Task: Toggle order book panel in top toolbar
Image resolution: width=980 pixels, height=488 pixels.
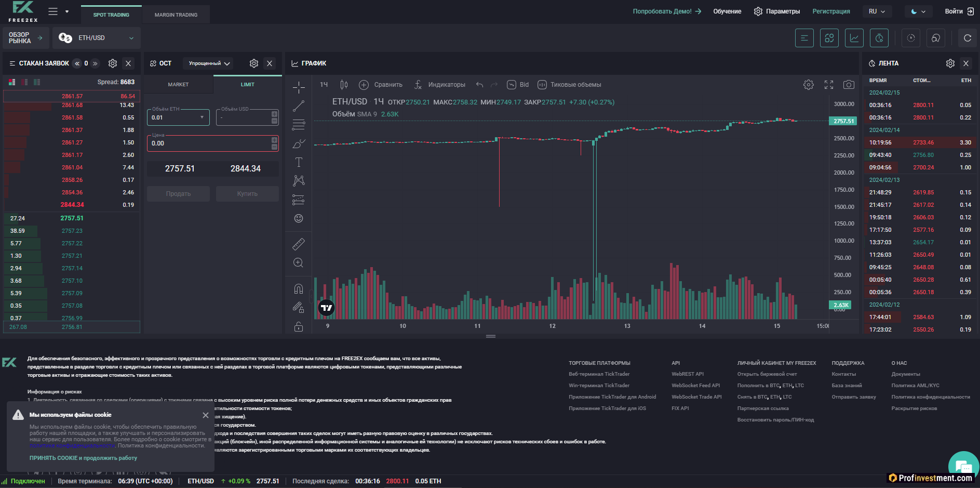Action: 804,38
